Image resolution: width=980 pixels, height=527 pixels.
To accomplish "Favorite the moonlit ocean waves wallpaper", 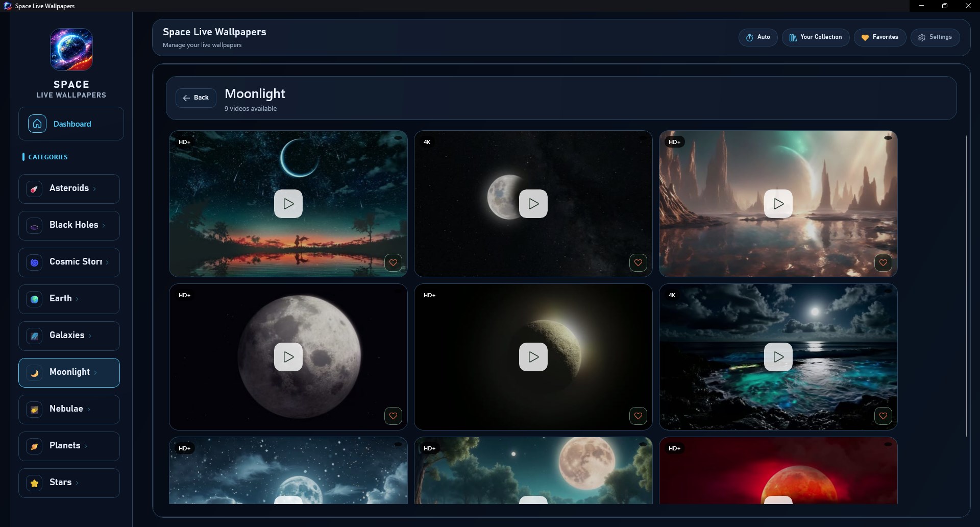I will [x=883, y=416].
